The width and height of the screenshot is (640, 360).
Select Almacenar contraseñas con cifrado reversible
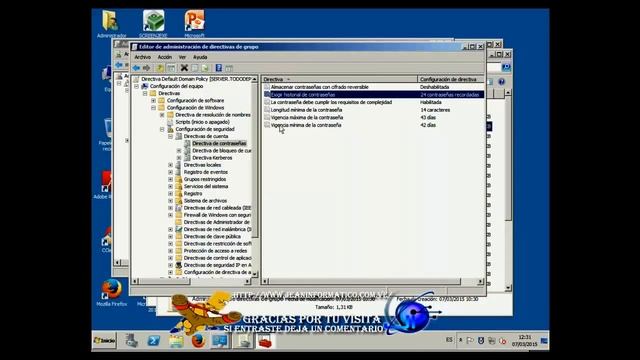[x=319, y=87]
